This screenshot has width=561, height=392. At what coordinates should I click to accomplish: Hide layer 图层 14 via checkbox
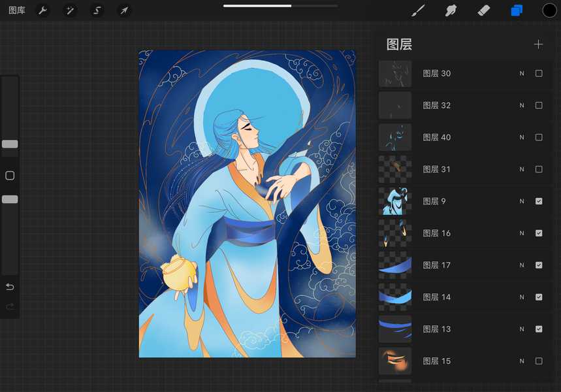point(539,297)
